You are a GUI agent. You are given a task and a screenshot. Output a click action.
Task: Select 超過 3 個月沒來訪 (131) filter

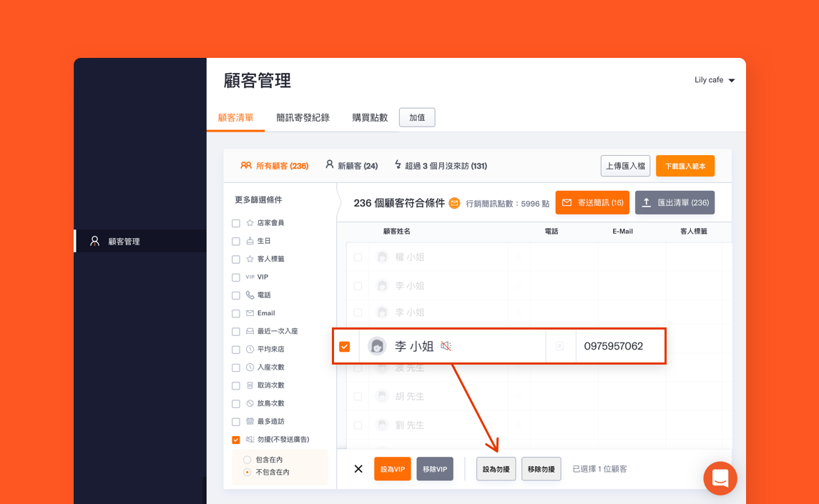click(x=441, y=166)
